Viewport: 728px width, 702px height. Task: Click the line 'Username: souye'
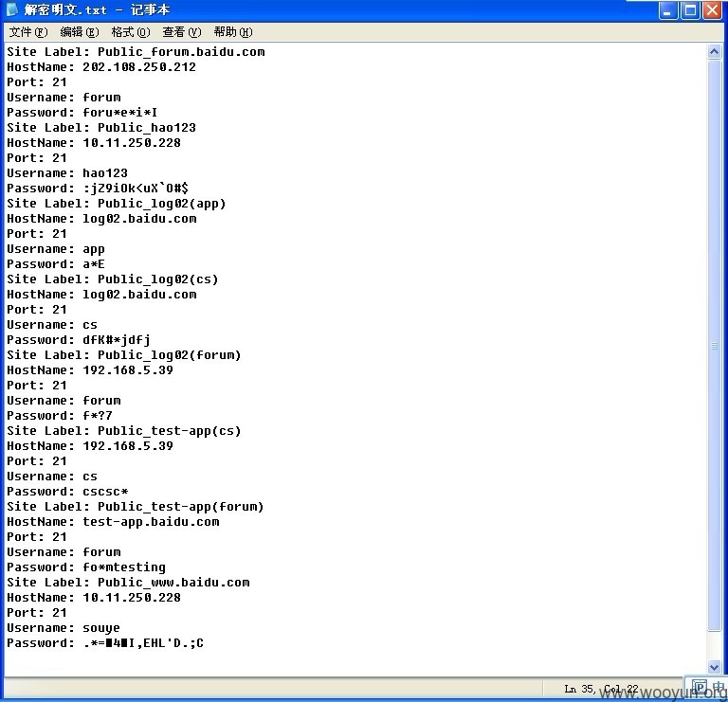click(x=64, y=628)
